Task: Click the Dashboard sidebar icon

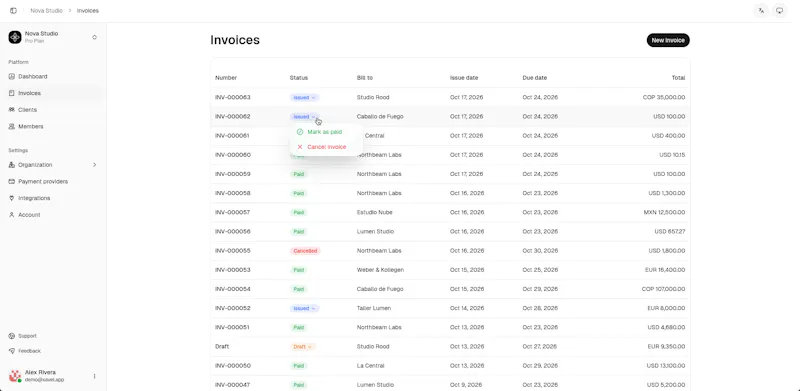Action: pos(12,77)
